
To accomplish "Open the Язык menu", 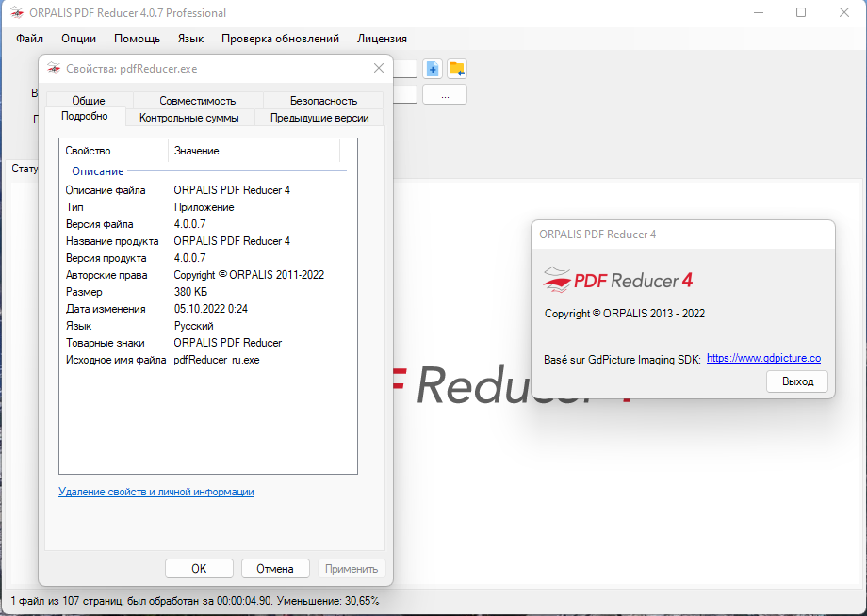I will coord(190,39).
